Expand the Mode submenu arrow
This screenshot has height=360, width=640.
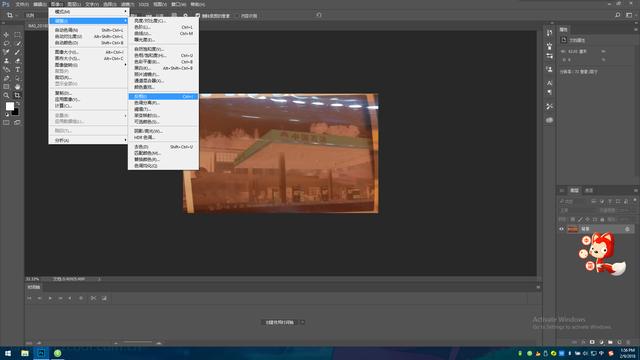click(125, 11)
